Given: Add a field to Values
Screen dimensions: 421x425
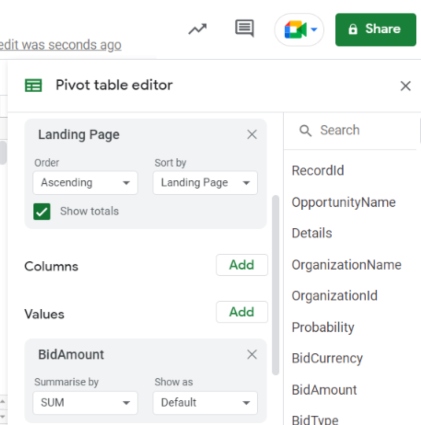Looking at the screenshot, I should tap(242, 312).
